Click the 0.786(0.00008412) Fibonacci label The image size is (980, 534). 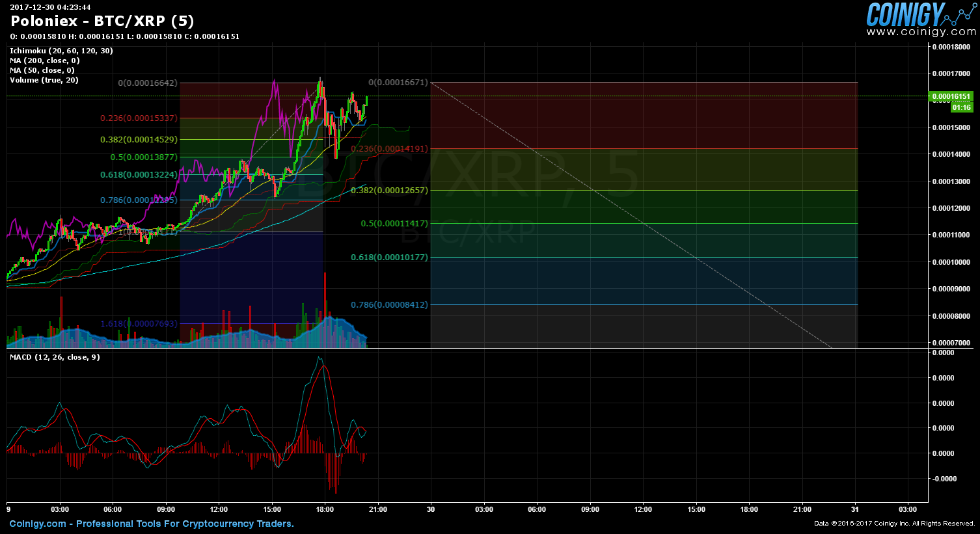[389, 305]
